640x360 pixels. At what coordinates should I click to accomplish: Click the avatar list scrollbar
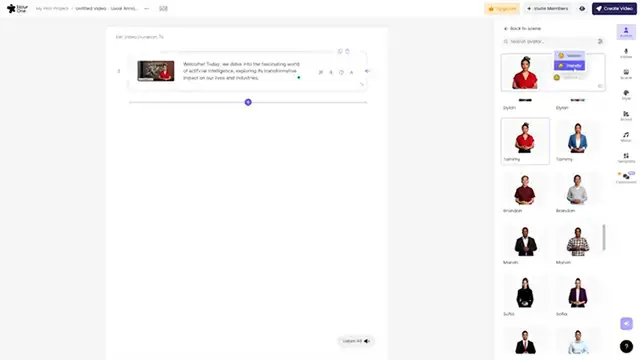click(604, 237)
